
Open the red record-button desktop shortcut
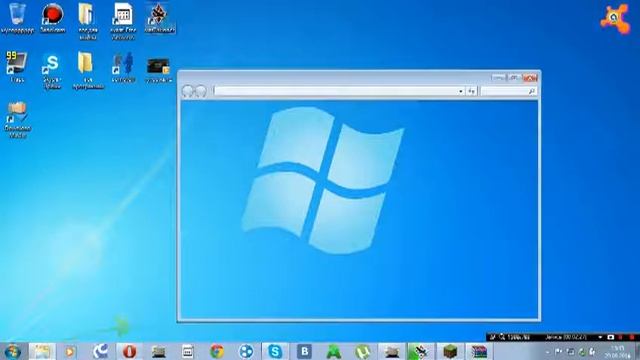click(53, 18)
